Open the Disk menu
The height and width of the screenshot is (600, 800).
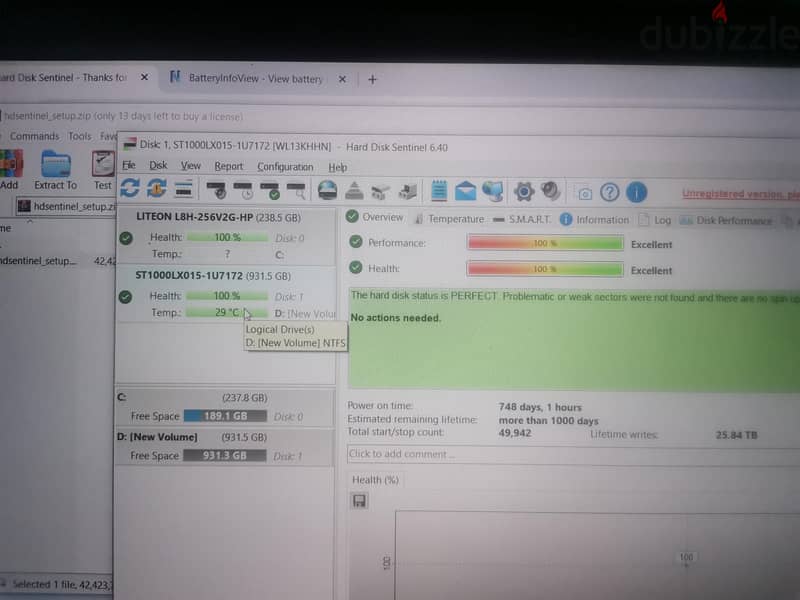[x=158, y=166]
